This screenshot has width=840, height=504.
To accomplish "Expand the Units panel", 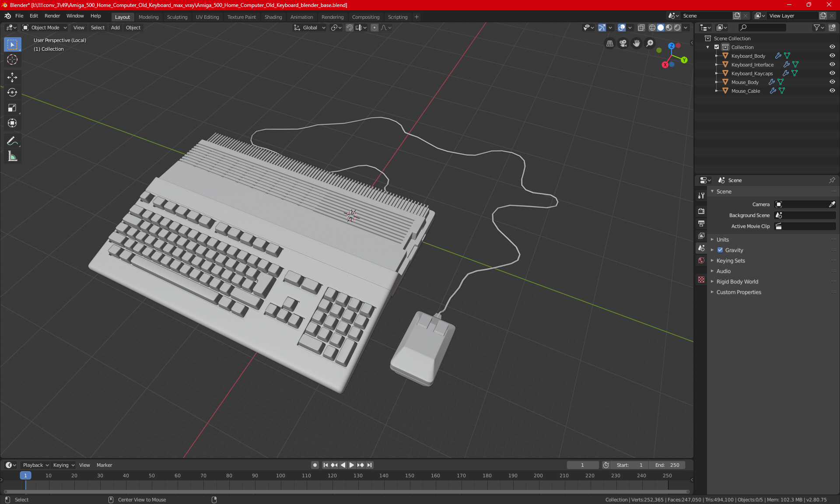I will (x=723, y=240).
